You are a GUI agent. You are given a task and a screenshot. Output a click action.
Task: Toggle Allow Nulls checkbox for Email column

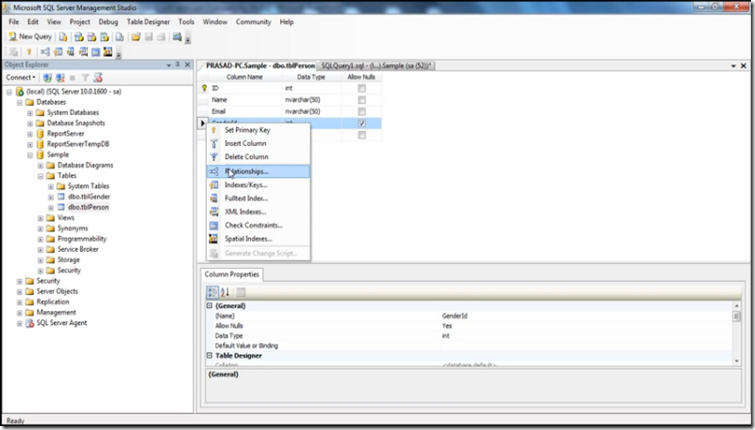point(362,111)
